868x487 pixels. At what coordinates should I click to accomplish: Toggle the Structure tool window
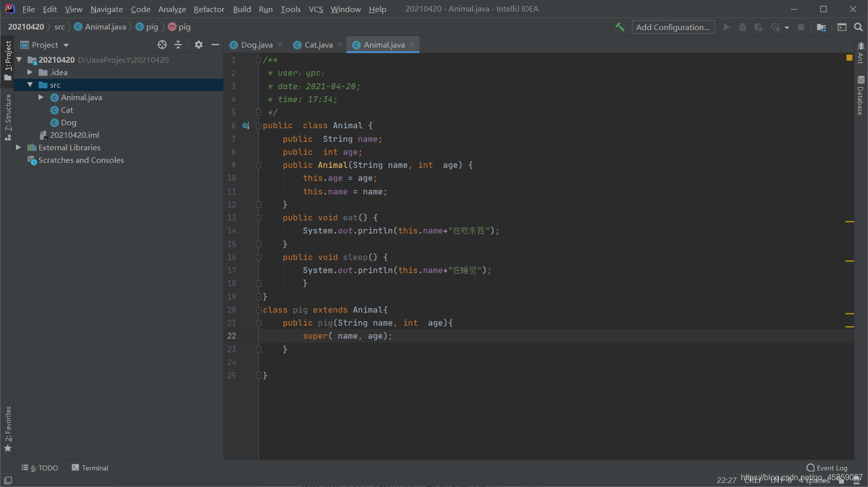8,117
